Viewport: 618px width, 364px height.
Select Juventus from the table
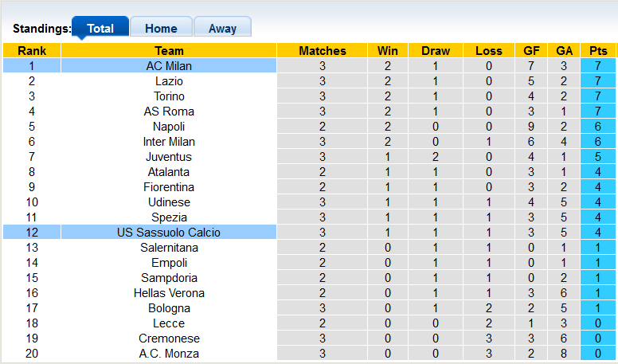pos(169,157)
